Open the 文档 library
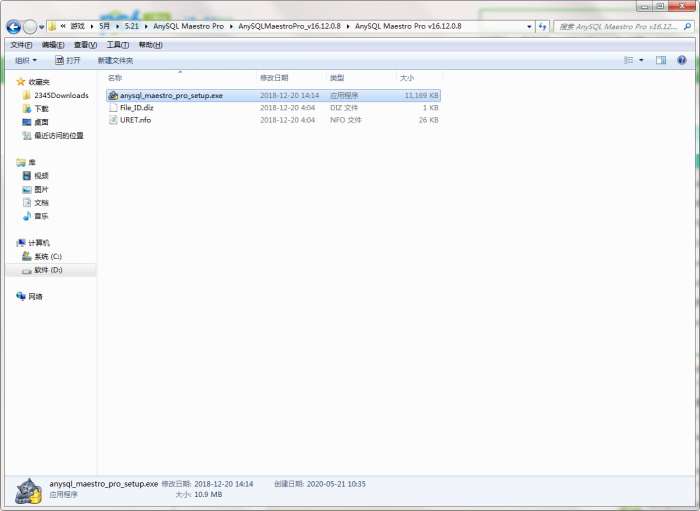 (41, 203)
